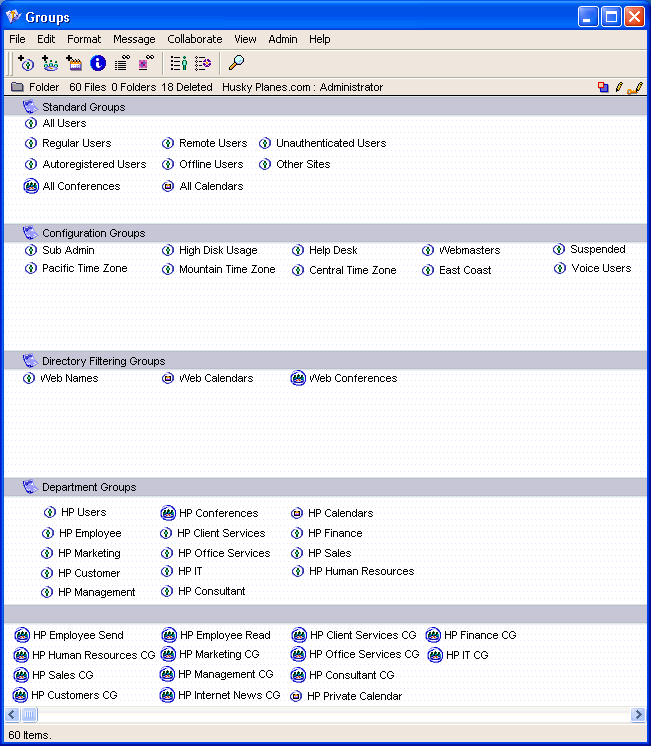
Task: Click the magnifying glass Find icon
Action: (236, 63)
